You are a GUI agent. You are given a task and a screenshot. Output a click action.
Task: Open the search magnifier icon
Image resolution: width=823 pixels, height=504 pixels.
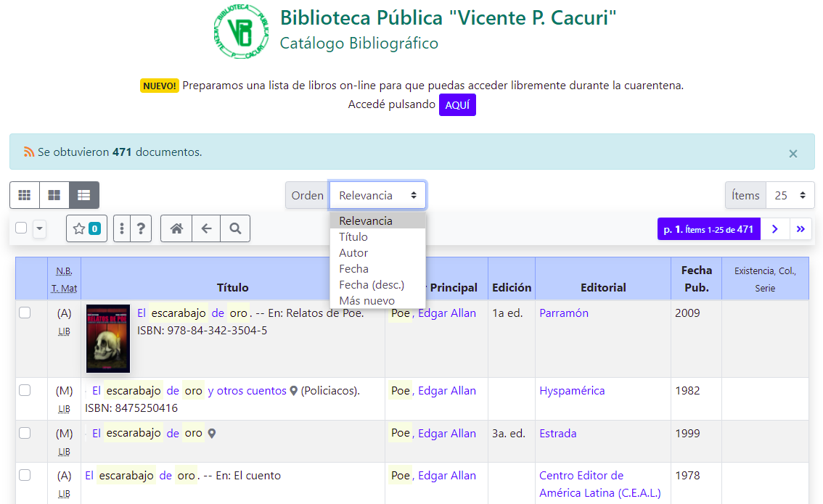point(235,228)
